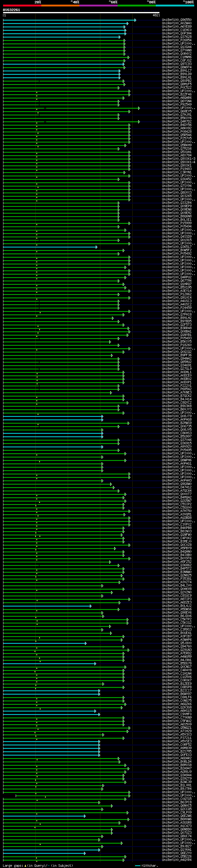Click the UniRef100_Q7YAN8 label

tap(177, 50)
